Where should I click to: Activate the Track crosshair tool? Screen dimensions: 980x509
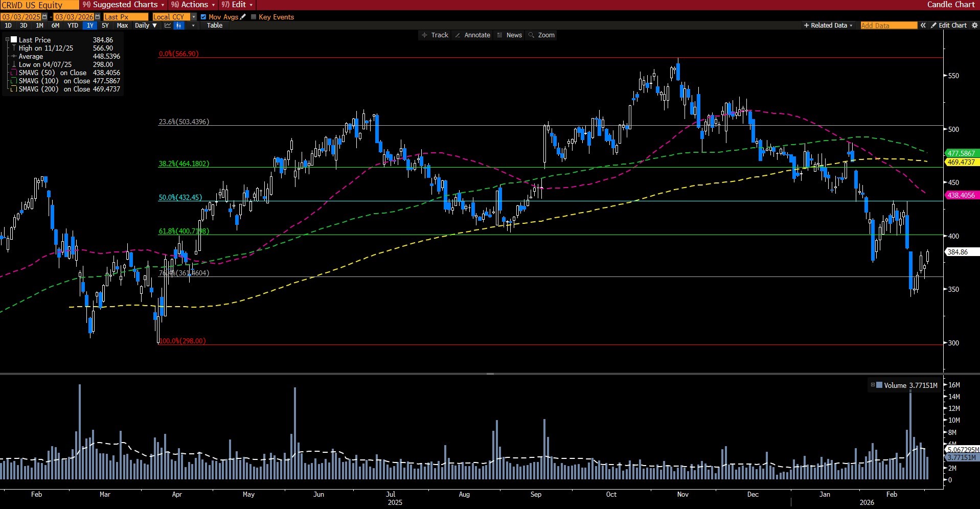coord(435,35)
